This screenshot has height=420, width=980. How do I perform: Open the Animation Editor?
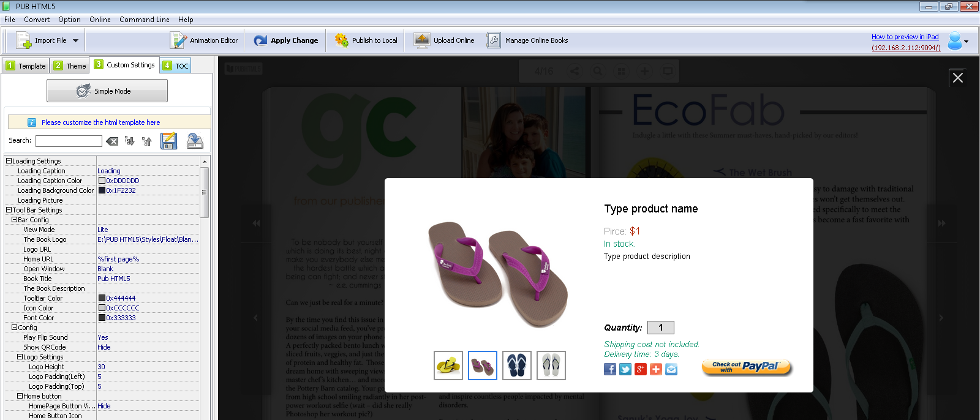[204, 40]
